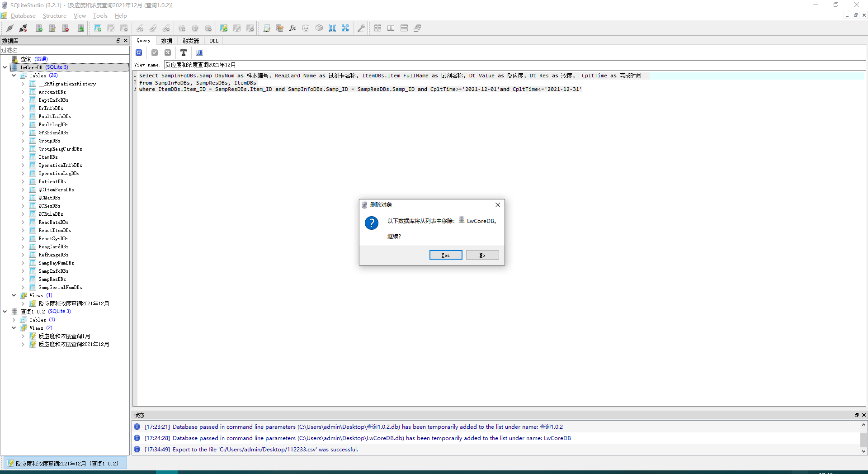
Task: Close the 删除对象 dialog with X
Action: (498, 205)
